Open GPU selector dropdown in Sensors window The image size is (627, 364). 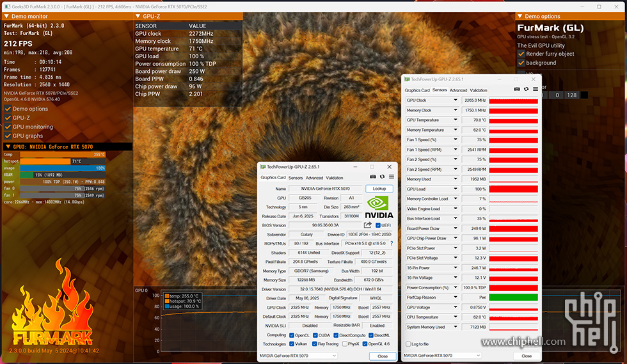[442, 356]
